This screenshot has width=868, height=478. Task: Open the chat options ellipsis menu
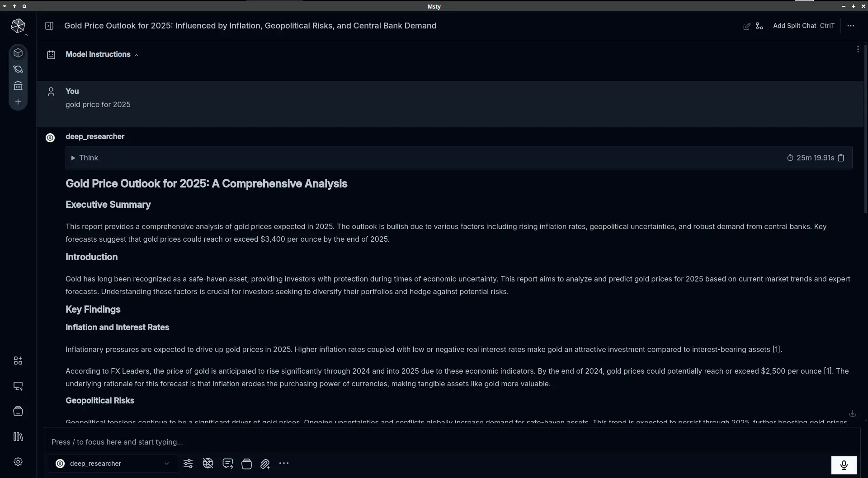coord(851,26)
